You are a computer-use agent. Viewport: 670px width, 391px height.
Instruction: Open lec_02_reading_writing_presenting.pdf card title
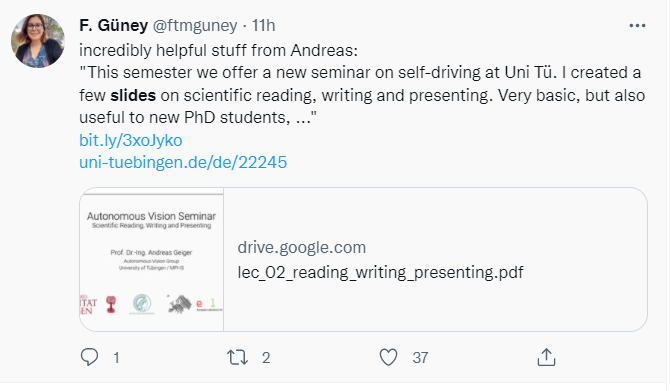tap(380, 272)
